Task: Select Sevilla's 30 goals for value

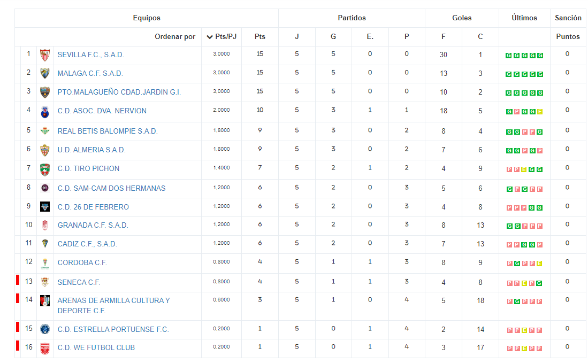Action: click(443, 55)
